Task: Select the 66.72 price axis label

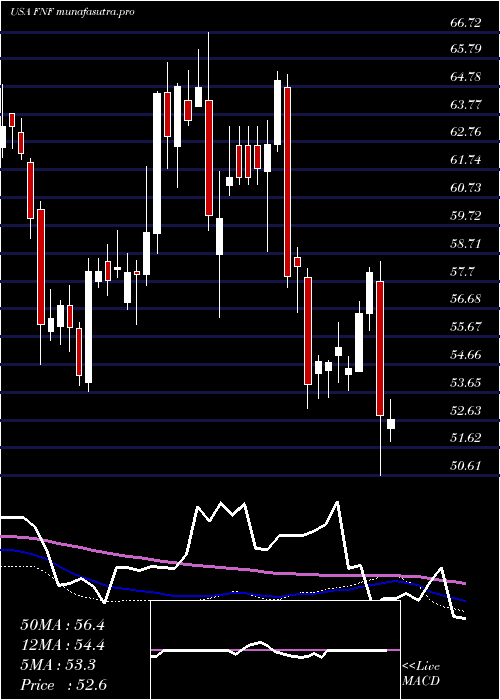Action: (466, 23)
